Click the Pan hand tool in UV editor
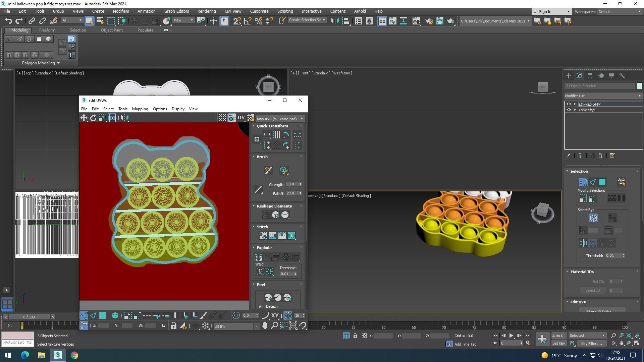The image size is (644, 362). (265, 326)
